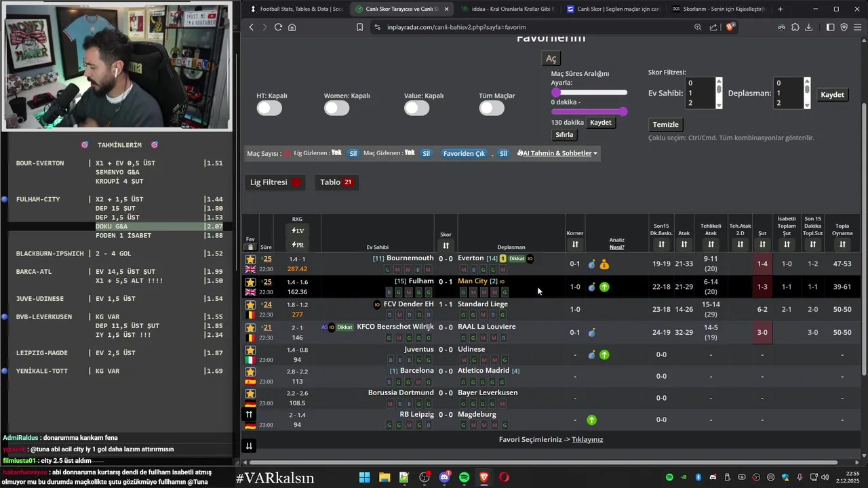Sort by Şut column arrows
Image resolution: width=868 pixels, height=488 pixels.
[762, 244]
